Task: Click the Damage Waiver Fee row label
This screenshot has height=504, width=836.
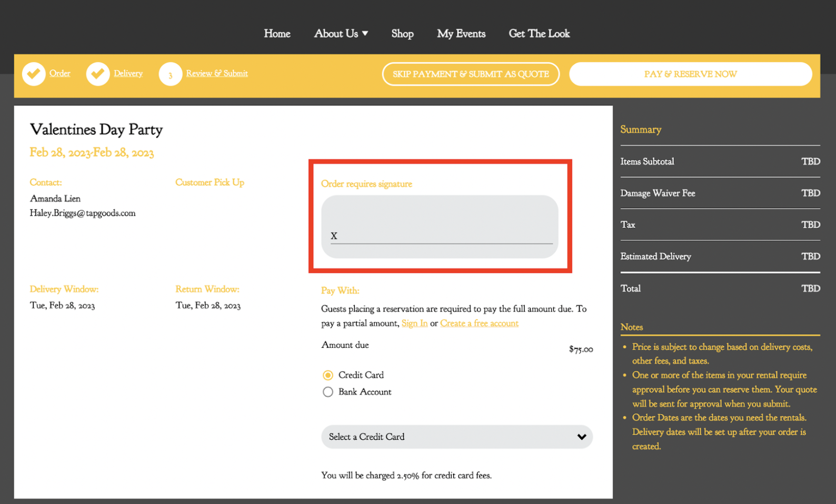Action: pyautogui.click(x=658, y=193)
